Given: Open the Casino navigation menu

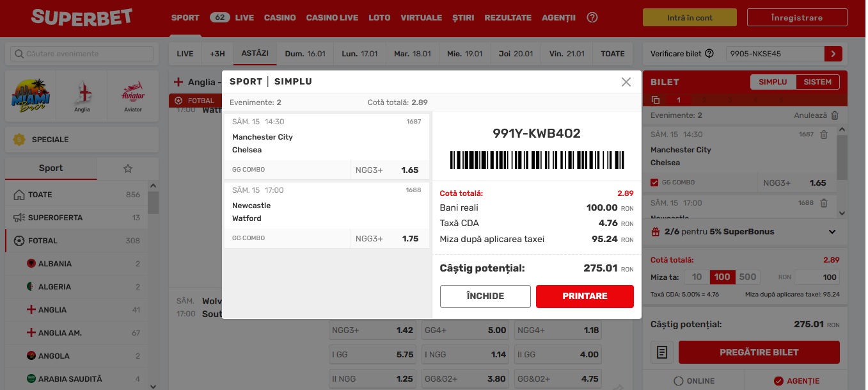Looking at the screenshot, I should pos(280,18).
